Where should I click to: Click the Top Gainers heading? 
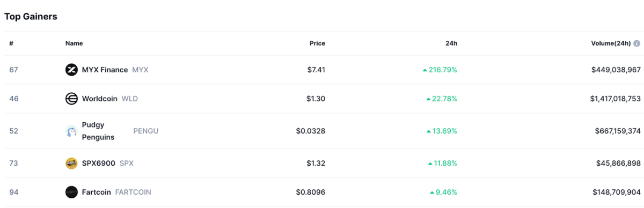click(x=31, y=17)
